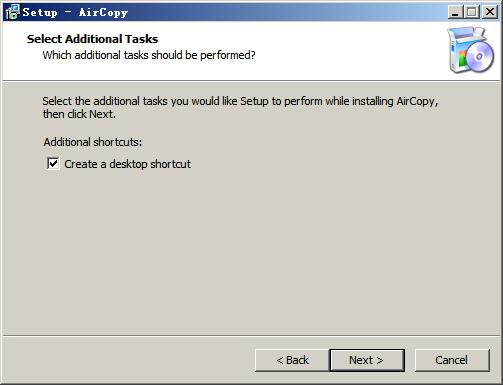Click the Additional shortcuts: group label
The image size is (503, 385).
93,142
